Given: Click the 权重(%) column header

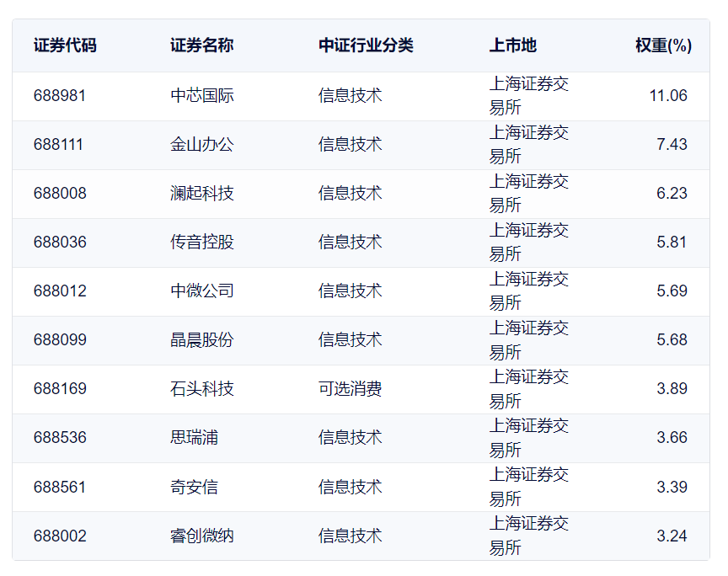Looking at the screenshot, I should [x=663, y=45].
